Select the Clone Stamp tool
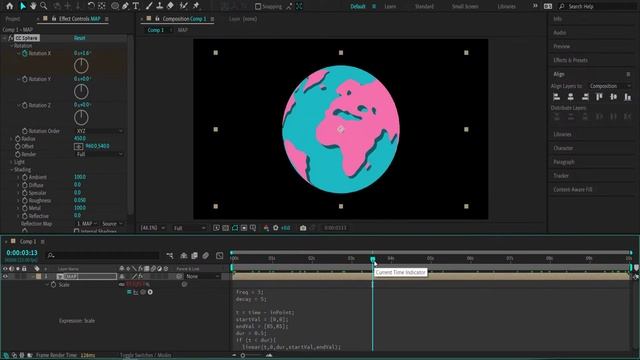Viewport: 640px width, 360px height. click(160, 6)
